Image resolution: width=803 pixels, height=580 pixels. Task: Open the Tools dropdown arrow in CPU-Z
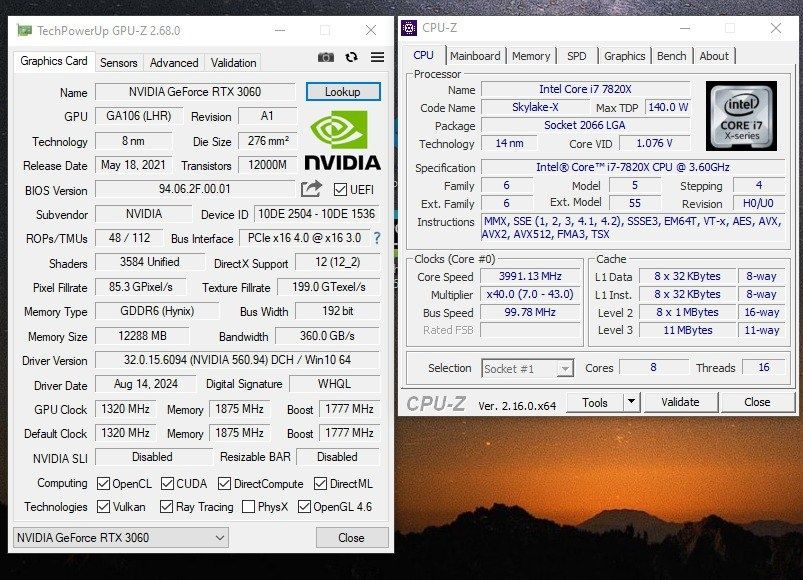(631, 402)
